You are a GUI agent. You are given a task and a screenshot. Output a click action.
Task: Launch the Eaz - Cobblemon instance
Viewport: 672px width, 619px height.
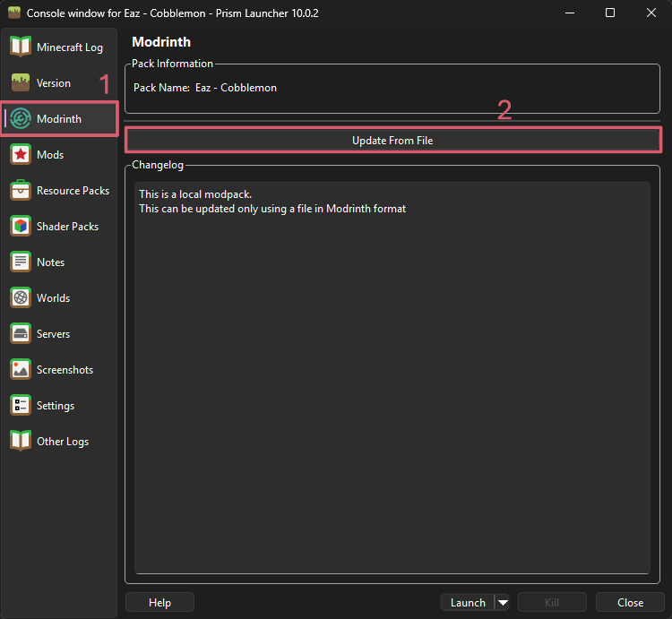tap(467, 603)
